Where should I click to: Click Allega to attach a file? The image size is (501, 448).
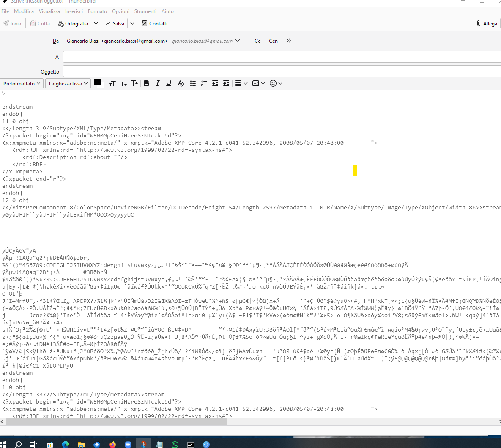point(487,24)
